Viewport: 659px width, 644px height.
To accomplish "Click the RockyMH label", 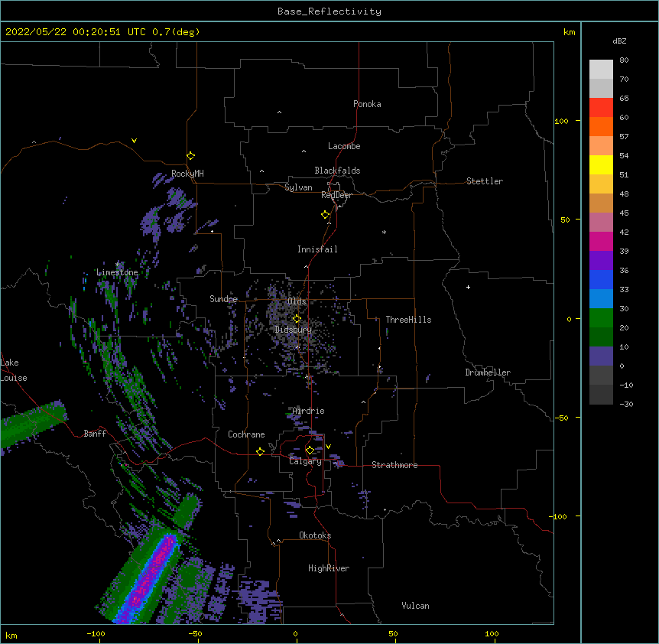I will click(x=187, y=174).
